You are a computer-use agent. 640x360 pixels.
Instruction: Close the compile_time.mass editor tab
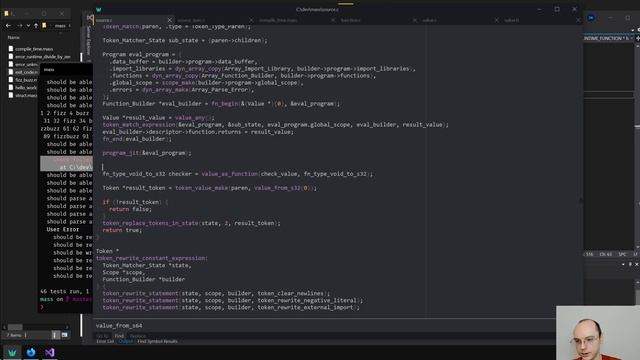click(x=333, y=20)
